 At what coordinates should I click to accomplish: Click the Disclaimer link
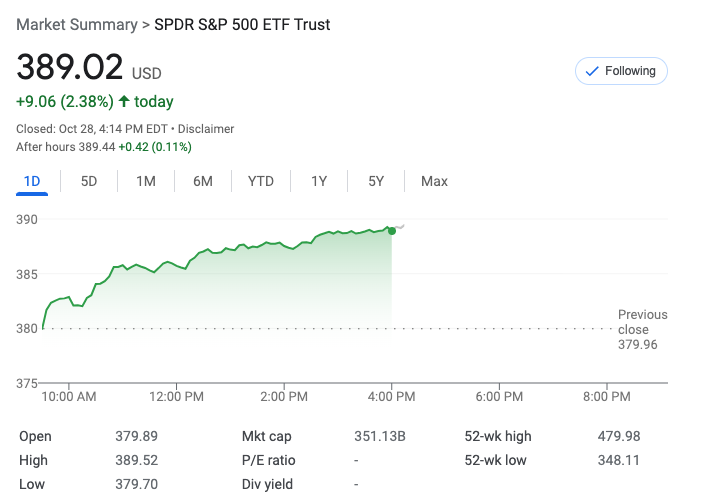click(x=205, y=129)
